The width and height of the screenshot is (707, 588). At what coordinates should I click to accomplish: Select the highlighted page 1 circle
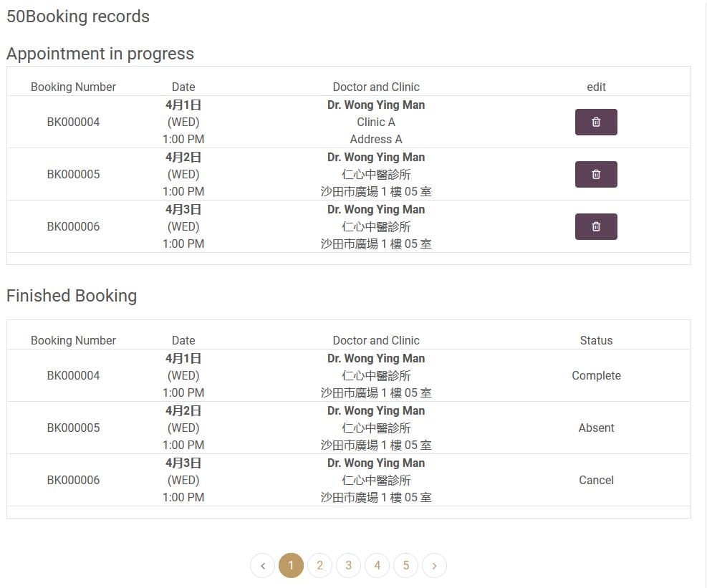tap(291, 565)
